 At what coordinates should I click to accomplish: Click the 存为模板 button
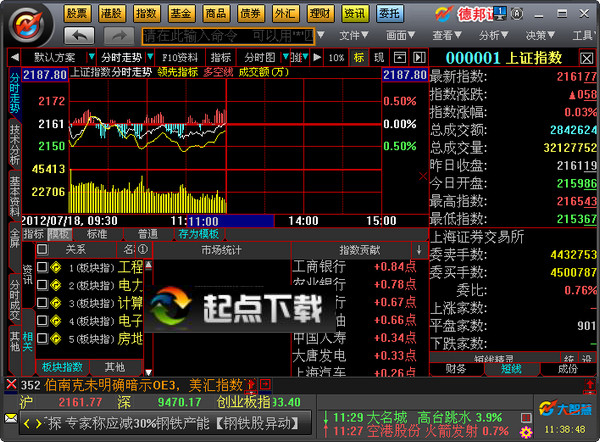tap(199, 234)
